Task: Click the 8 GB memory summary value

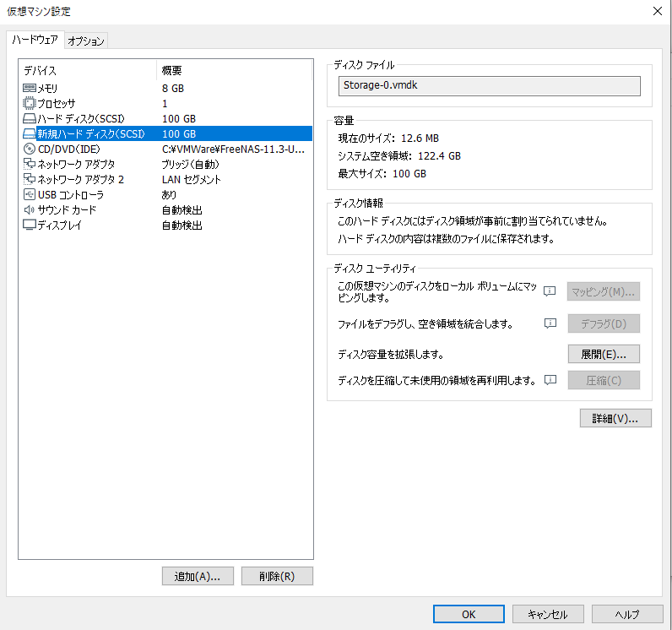Action: tap(173, 89)
